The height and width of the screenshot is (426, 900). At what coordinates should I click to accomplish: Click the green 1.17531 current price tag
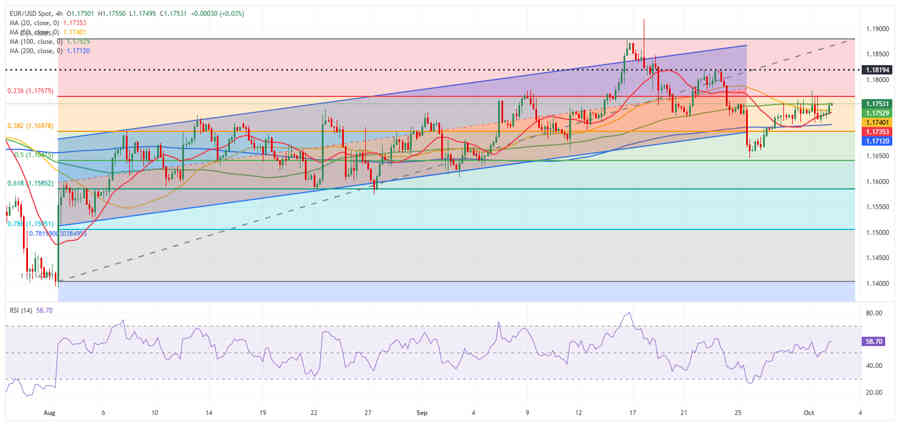coord(877,104)
